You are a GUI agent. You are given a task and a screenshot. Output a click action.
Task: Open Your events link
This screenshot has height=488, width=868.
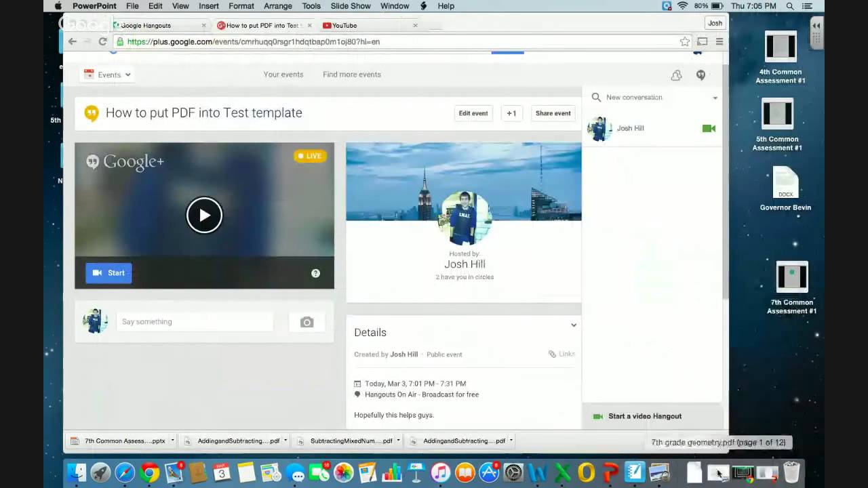pyautogui.click(x=283, y=75)
